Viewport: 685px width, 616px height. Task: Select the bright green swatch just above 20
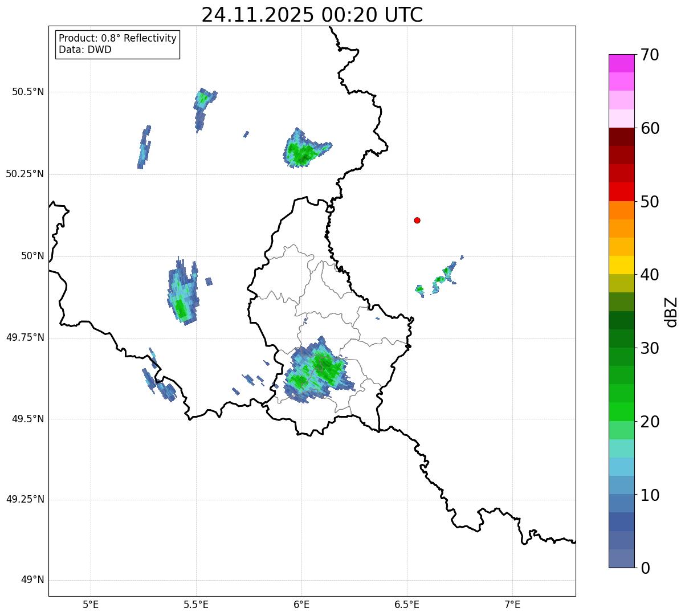tap(621, 411)
